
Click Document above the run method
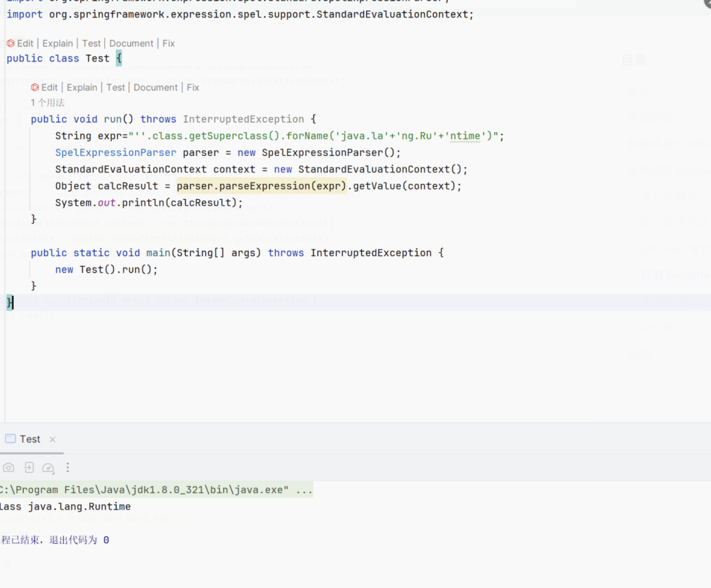coord(155,88)
